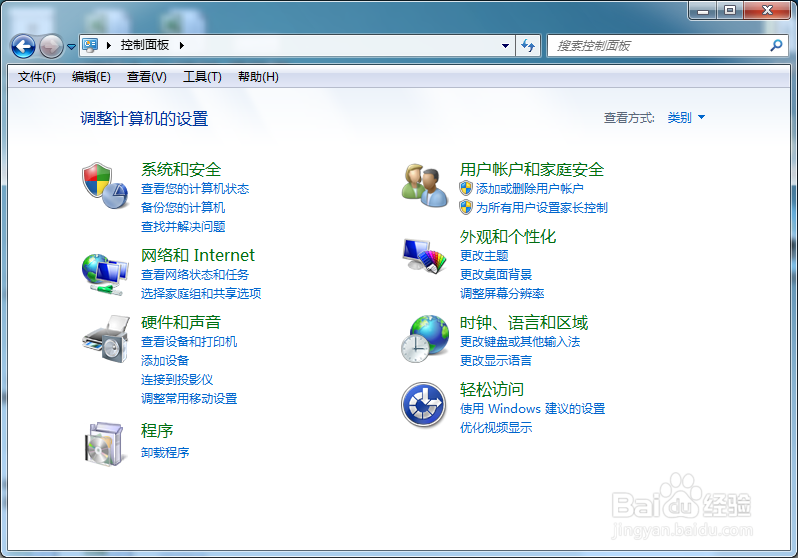Open 系统和安全 category link
The height and width of the screenshot is (558, 798).
point(181,170)
